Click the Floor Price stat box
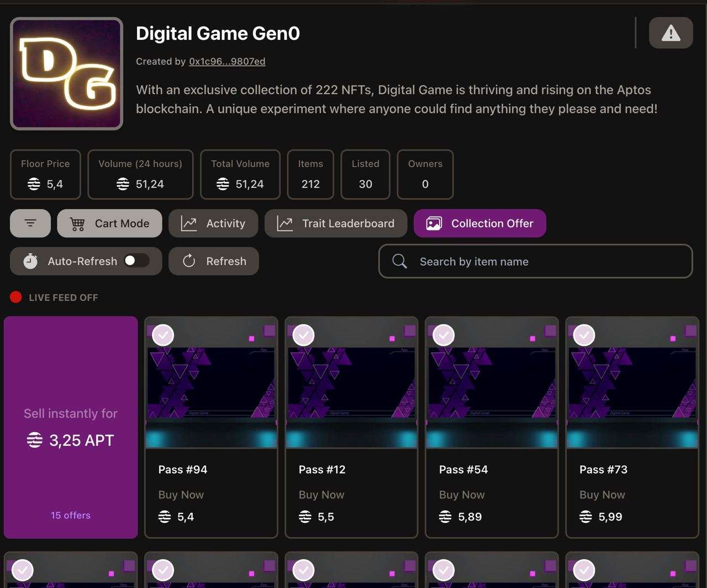707x588 pixels. tap(45, 174)
